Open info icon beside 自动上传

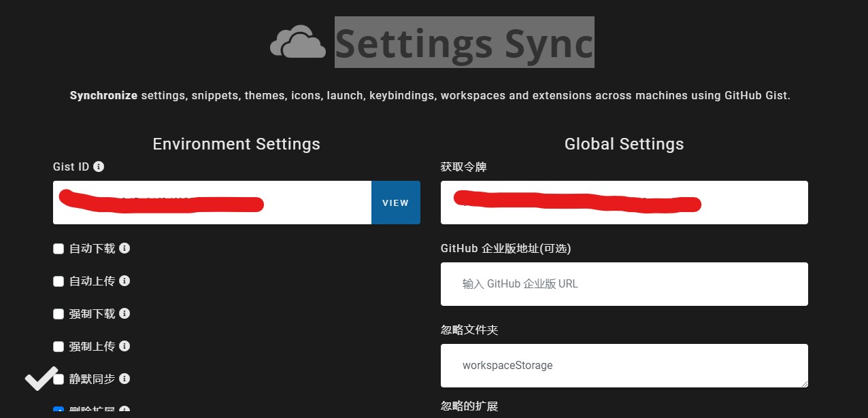pos(124,281)
